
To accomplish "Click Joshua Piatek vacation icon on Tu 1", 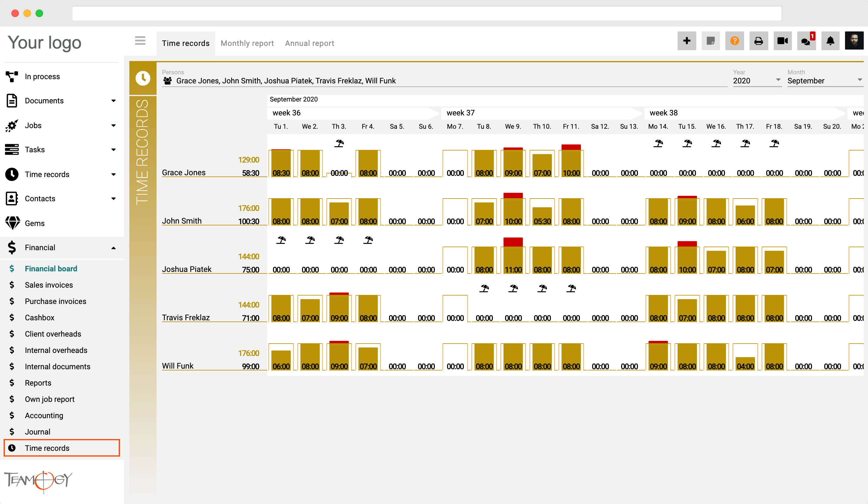I will (281, 240).
